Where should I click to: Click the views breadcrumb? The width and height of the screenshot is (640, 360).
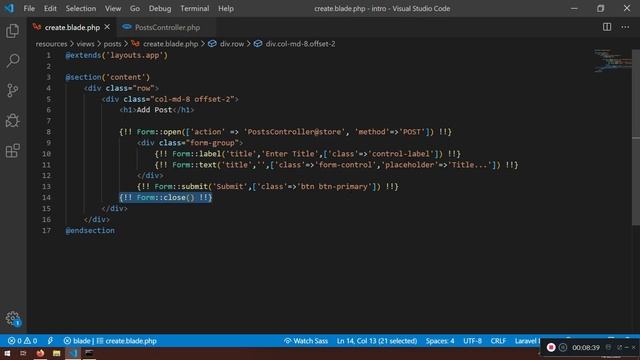pos(85,44)
